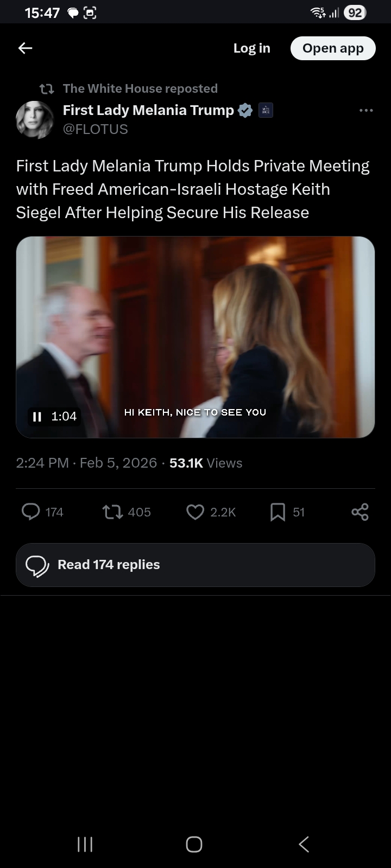391x868 pixels.
Task: Pause the video playback
Action: (x=37, y=417)
